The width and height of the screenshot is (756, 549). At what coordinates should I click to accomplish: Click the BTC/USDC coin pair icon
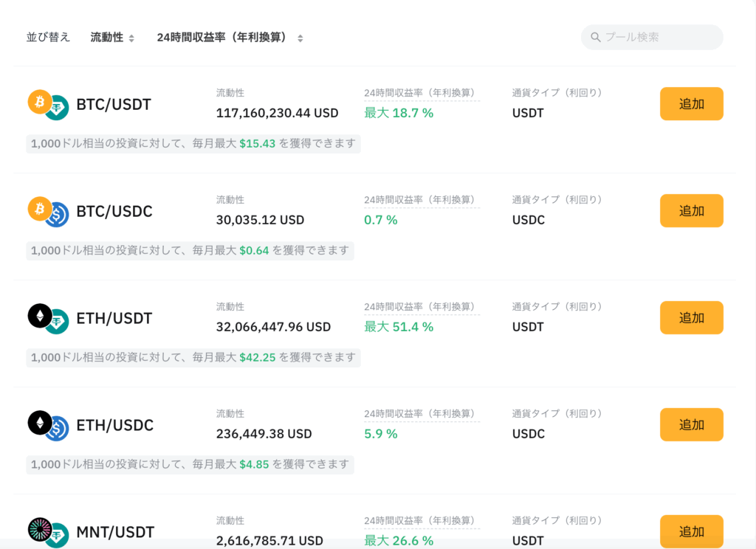pos(48,212)
